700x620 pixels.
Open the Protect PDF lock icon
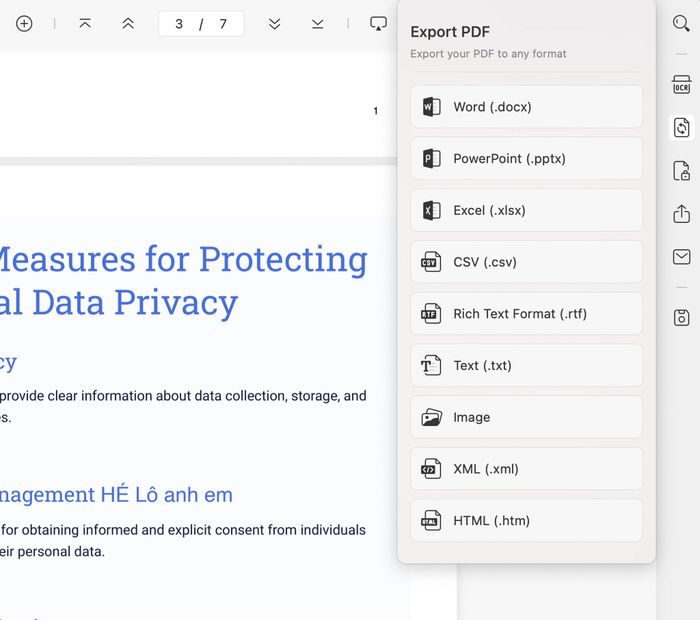point(681,171)
